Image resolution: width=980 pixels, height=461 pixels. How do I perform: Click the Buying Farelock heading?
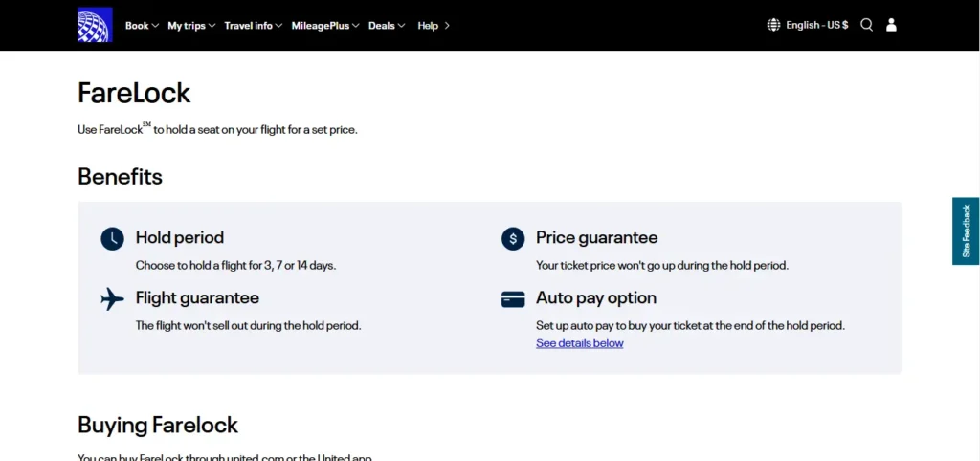158,425
